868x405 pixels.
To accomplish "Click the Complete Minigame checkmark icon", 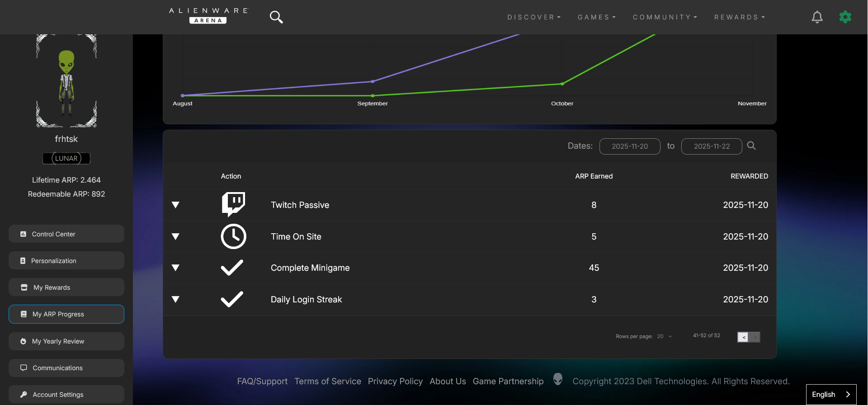I will click(232, 268).
